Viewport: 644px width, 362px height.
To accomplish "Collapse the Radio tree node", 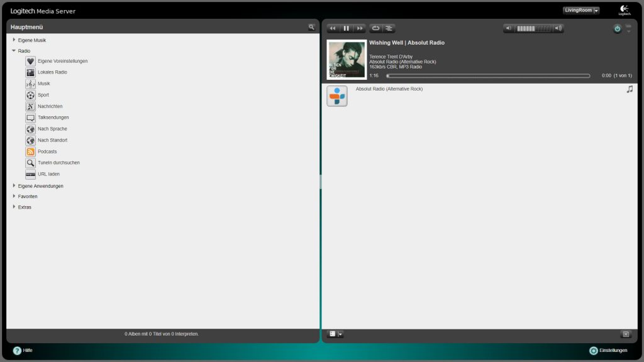I will click(x=14, y=50).
